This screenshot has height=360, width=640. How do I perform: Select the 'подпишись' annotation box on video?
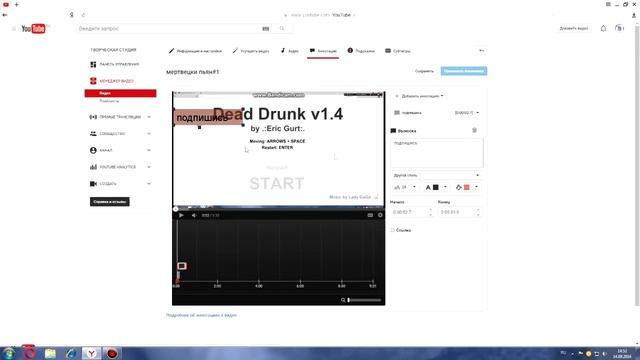click(209, 118)
